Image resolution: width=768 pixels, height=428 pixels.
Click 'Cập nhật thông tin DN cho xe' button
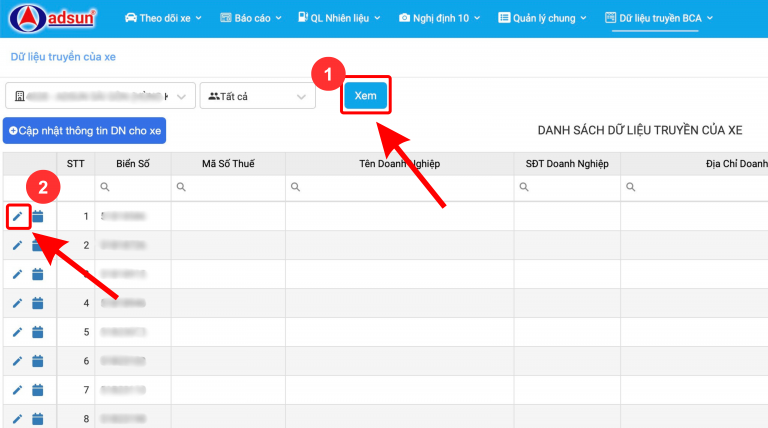85,131
